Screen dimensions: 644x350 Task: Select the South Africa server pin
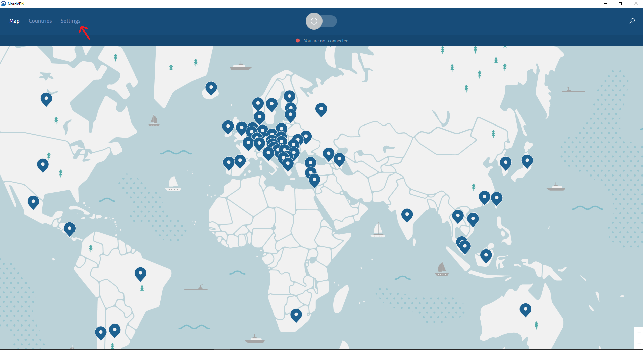296,316
